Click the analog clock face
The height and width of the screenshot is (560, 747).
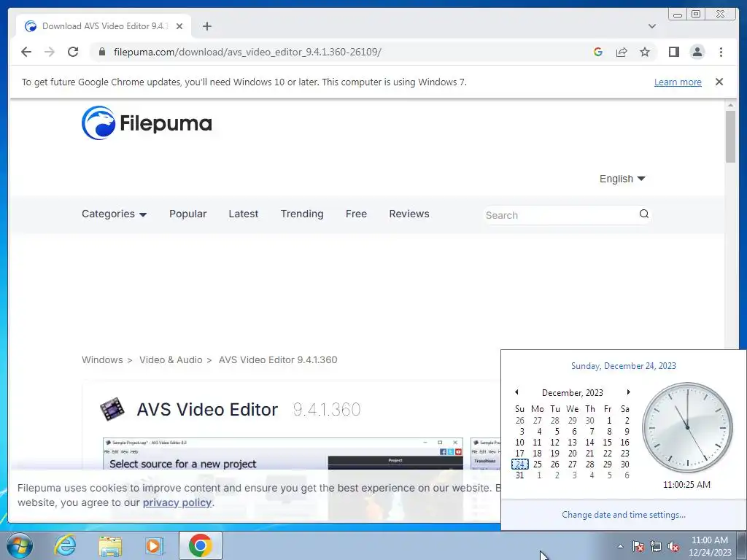[x=687, y=427]
